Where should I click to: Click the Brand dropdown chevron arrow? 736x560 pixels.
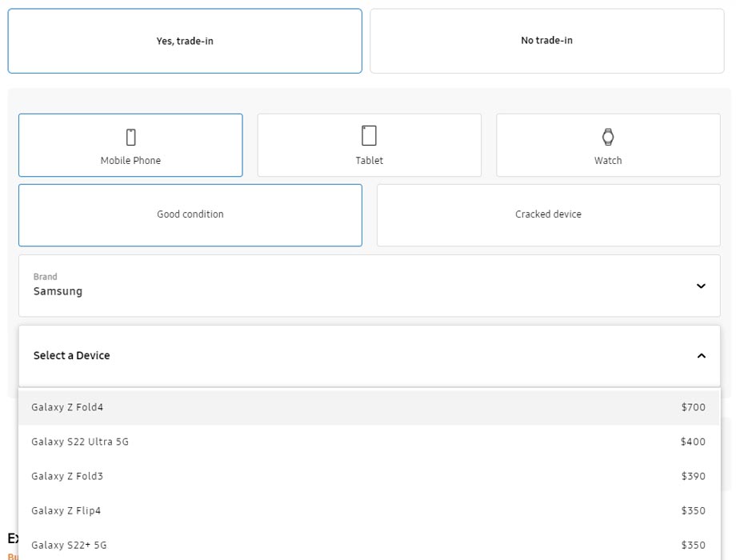(701, 286)
